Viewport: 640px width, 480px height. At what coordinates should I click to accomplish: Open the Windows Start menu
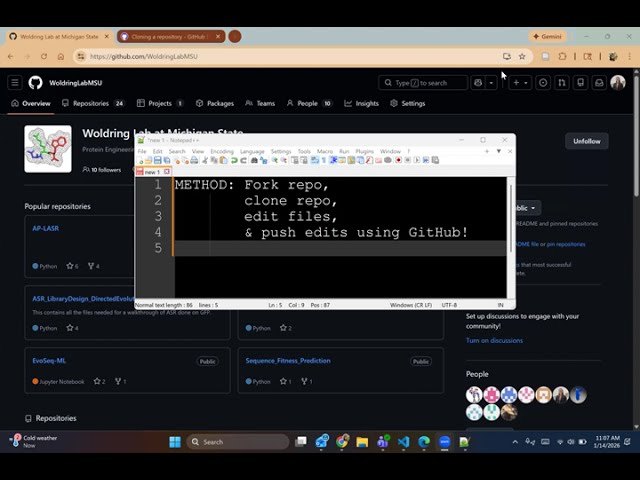[175, 442]
